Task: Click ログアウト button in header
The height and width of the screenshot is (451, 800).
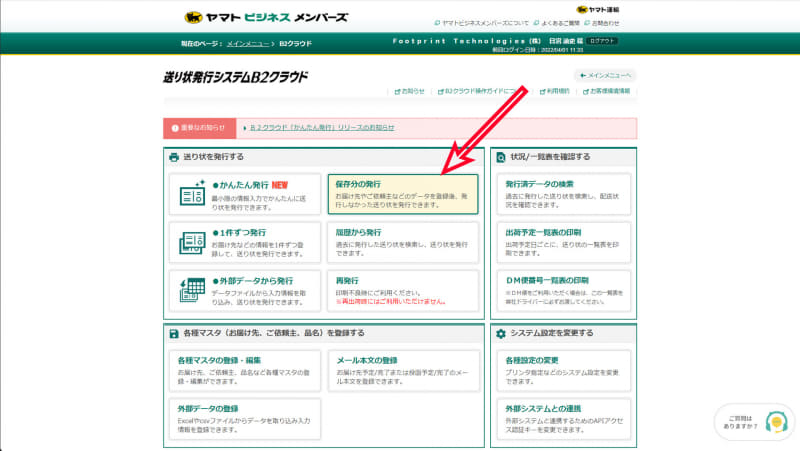Action: [602, 41]
